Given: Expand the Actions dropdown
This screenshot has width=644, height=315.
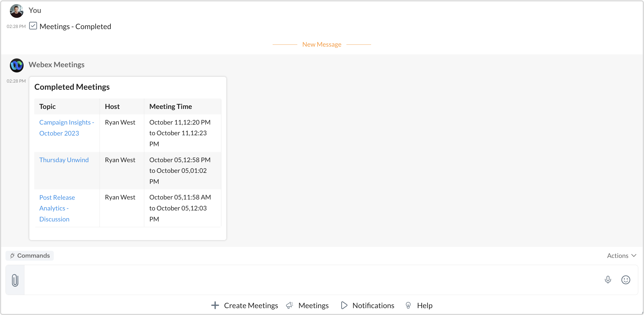Looking at the screenshot, I should point(617,255).
